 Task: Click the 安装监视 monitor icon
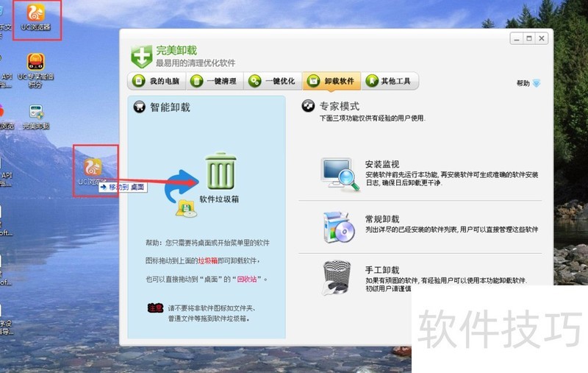coord(340,174)
